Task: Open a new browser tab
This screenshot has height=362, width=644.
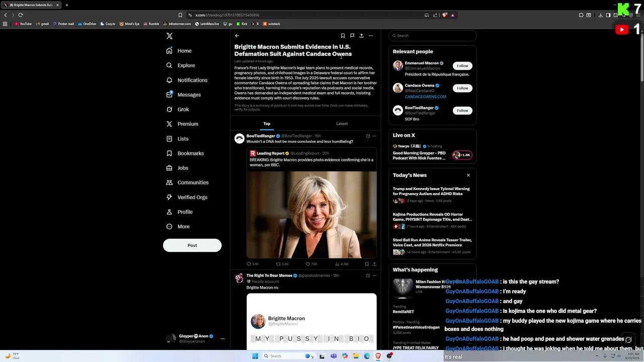Action: (x=66, y=5)
